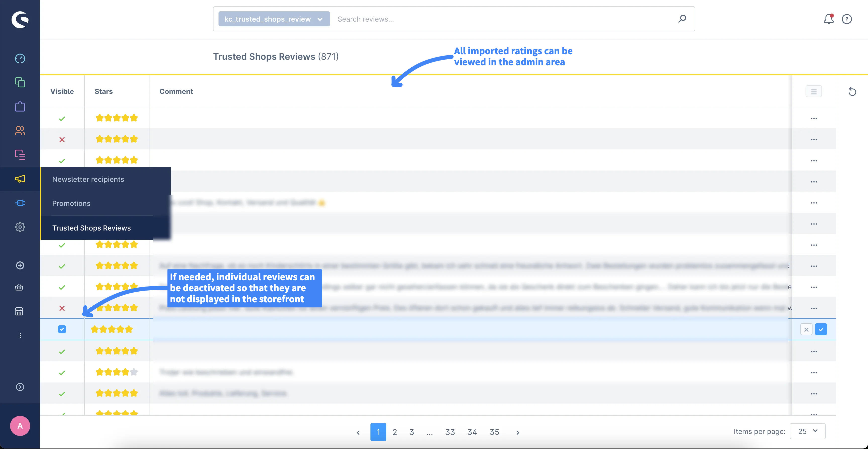
Task: Open the three-dot menu beside 'Alles toll' review
Action: point(814,394)
